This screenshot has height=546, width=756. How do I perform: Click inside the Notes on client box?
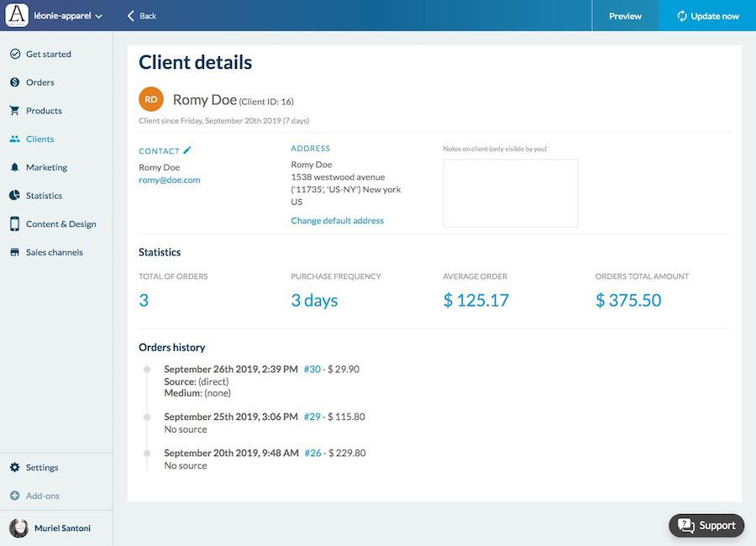point(510,193)
